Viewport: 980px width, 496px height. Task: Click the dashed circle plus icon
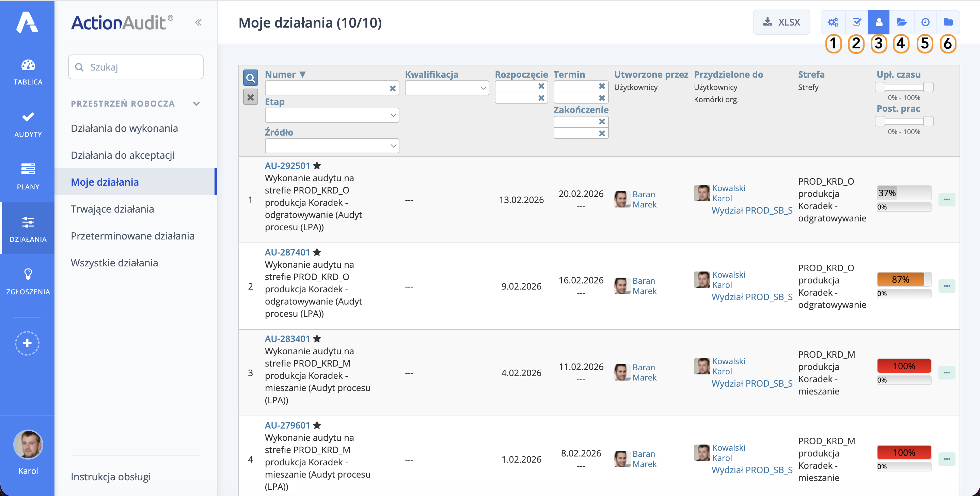(x=27, y=343)
